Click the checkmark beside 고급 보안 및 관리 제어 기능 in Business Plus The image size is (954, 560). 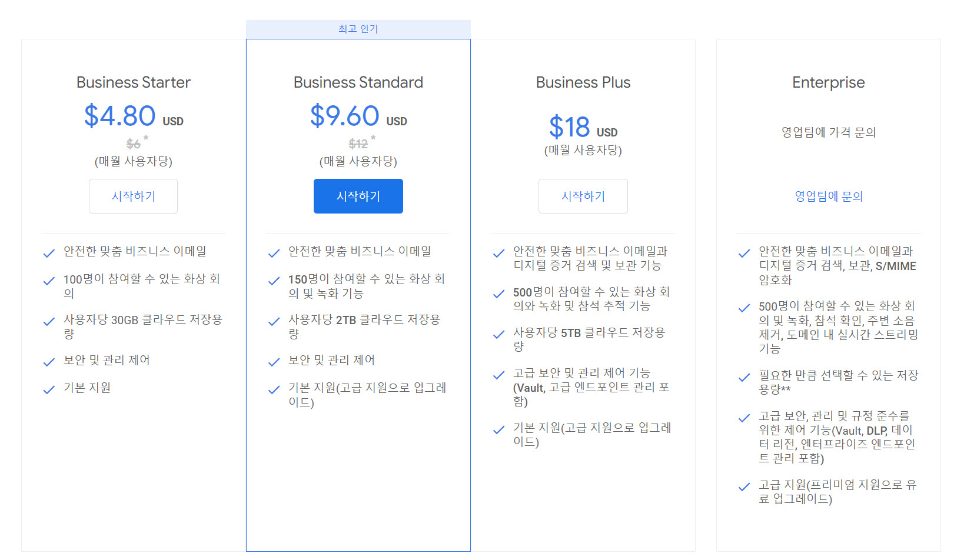point(498,375)
